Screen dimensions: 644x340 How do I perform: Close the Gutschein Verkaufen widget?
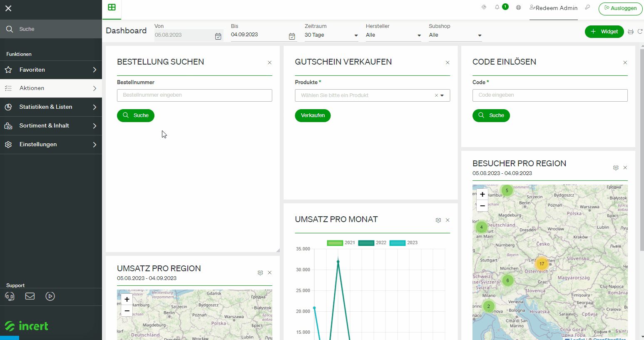pos(448,63)
